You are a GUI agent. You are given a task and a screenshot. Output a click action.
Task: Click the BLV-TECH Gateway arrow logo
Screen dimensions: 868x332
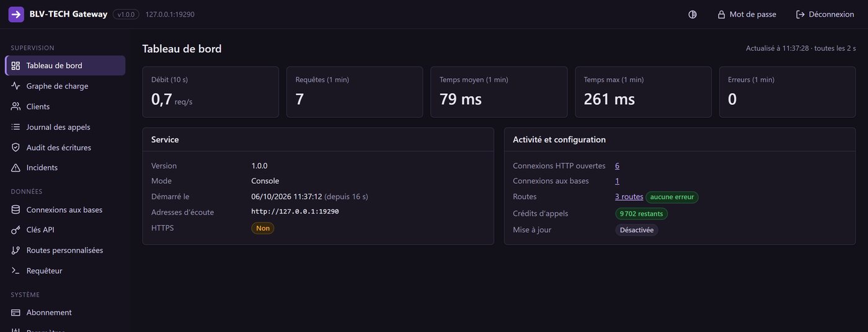pos(16,14)
